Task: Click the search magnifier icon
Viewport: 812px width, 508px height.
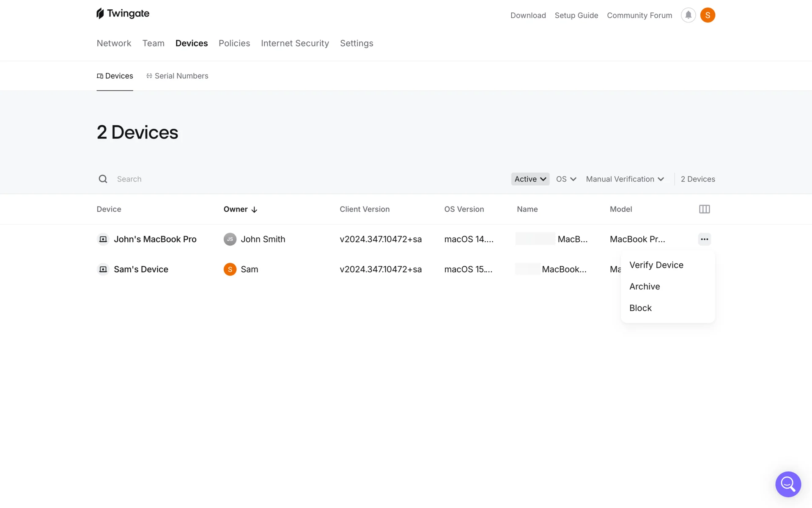Action: (x=103, y=179)
